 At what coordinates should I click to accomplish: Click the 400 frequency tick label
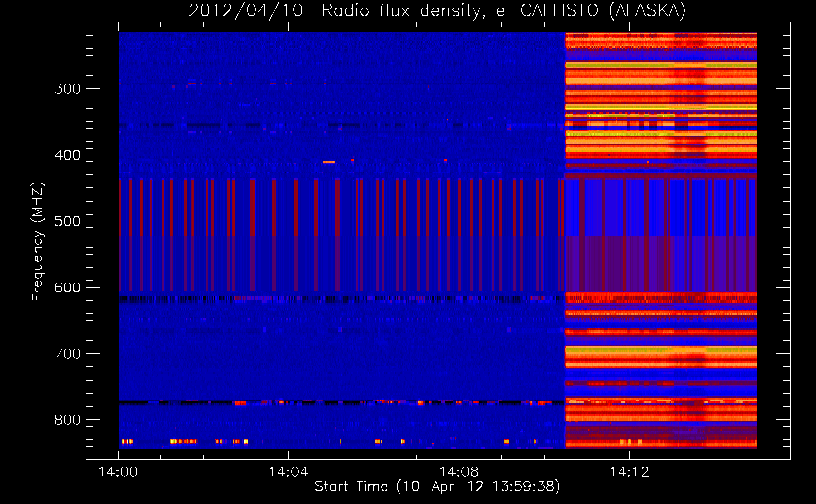tap(68, 155)
